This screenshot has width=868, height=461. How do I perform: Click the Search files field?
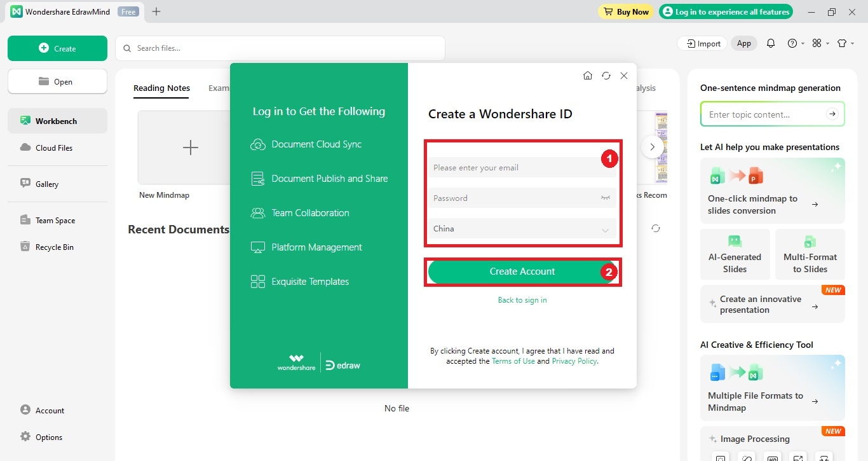coord(280,48)
